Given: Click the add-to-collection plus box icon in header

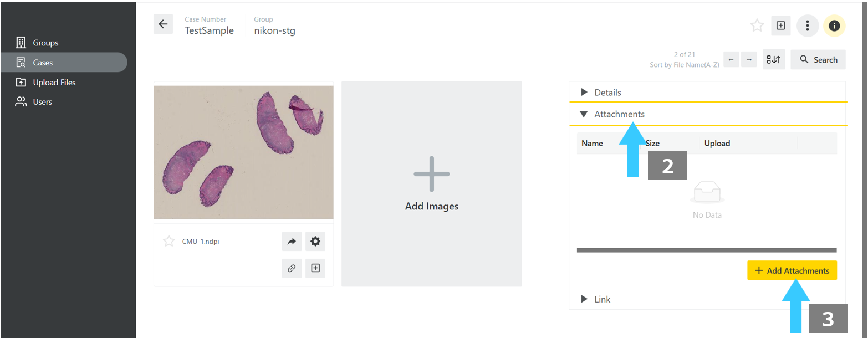Looking at the screenshot, I should click(780, 25).
